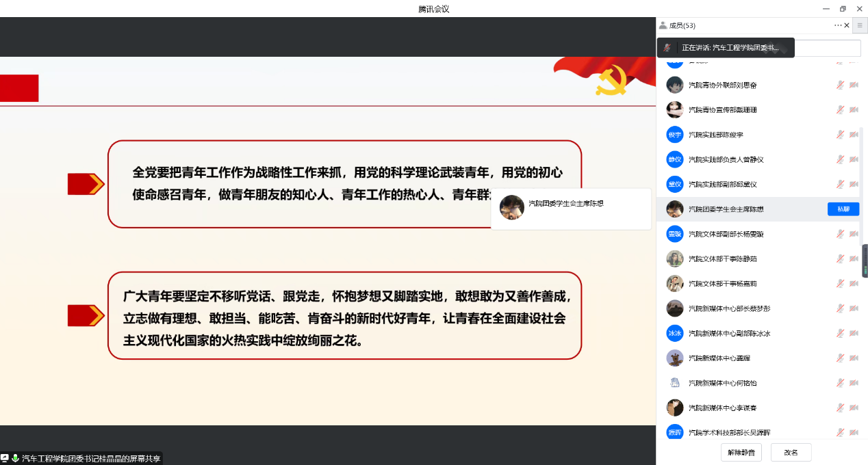Click the microphone icon for 蔡梦彤
Screen dimensions: 868x465
(x=840, y=309)
